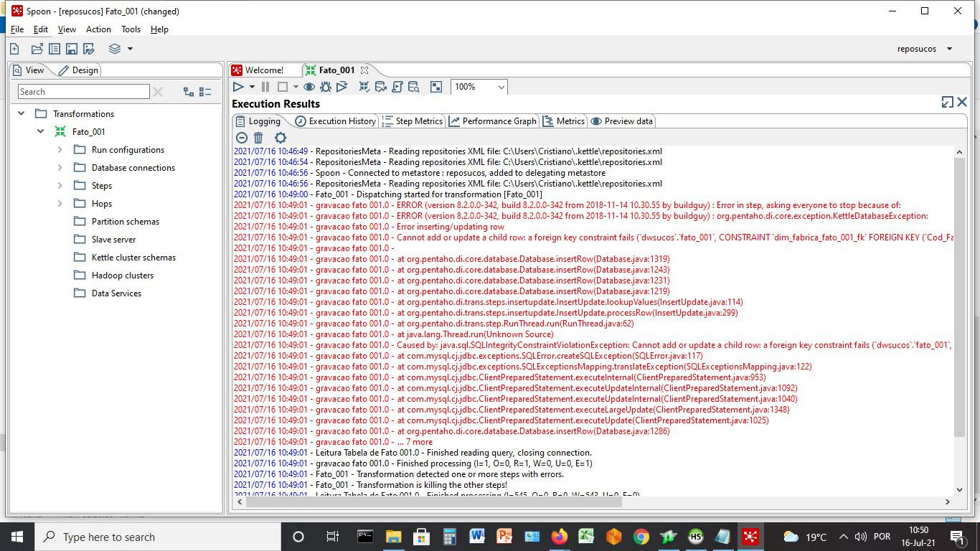Open the Help menu
The height and width of the screenshot is (551, 980).
tap(159, 29)
